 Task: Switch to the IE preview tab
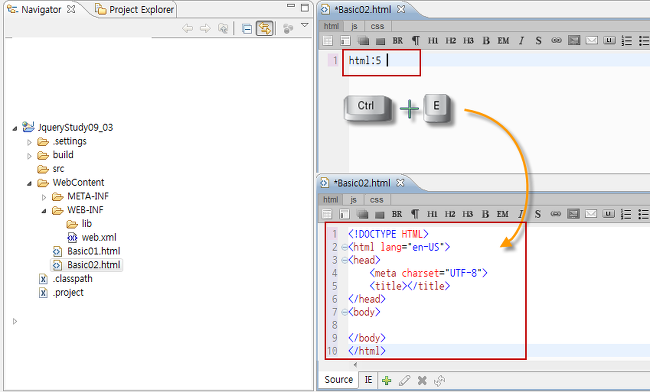tap(368, 380)
